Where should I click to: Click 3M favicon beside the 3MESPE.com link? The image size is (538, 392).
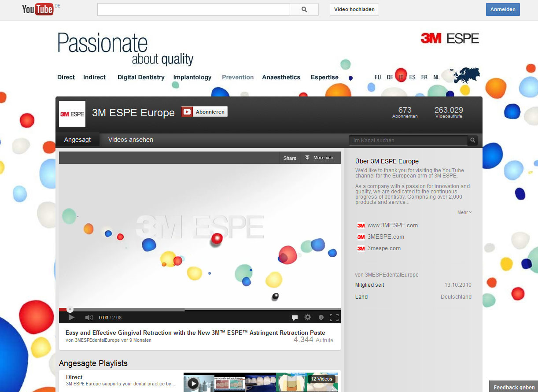[x=361, y=237]
